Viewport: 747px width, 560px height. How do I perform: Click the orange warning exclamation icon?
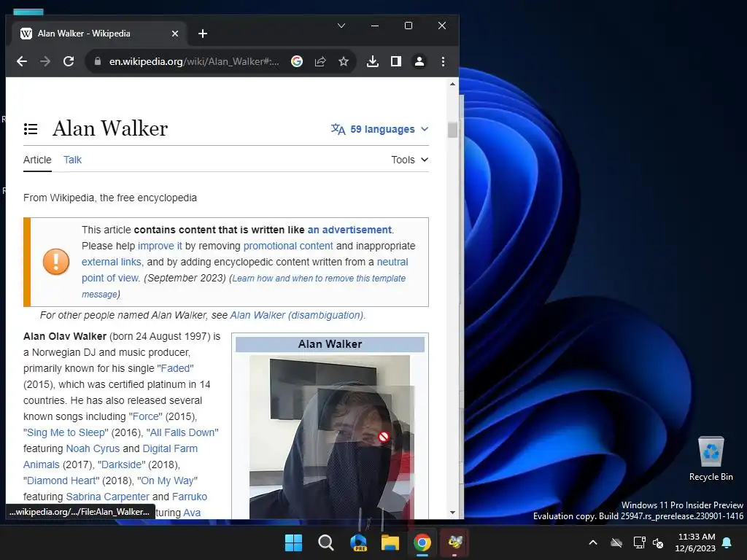(x=56, y=262)
